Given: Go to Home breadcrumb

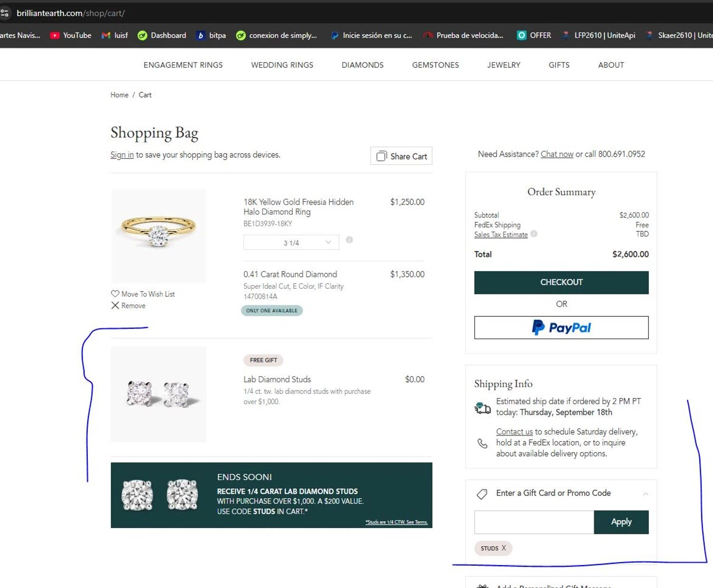Looking at the screenshot, I should pyautogui.click(x=119, y=95).
